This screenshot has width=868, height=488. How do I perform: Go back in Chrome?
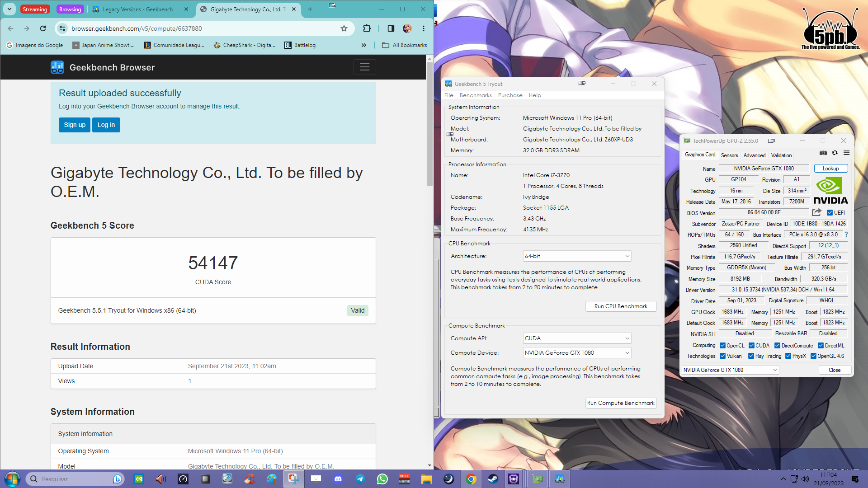point(10,28)
